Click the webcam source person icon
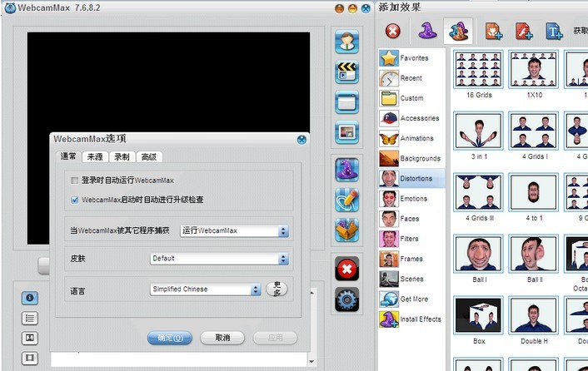 (x=346, y=42)
